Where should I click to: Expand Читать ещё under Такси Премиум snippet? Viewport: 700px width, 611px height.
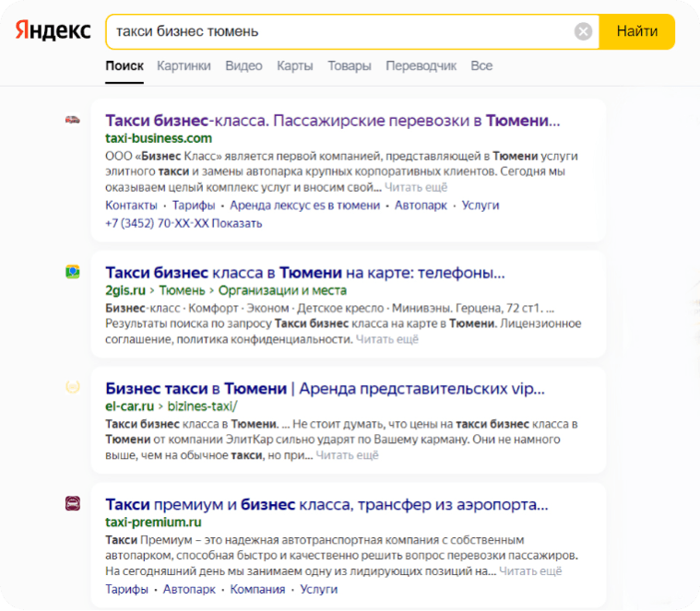point(530,570)
